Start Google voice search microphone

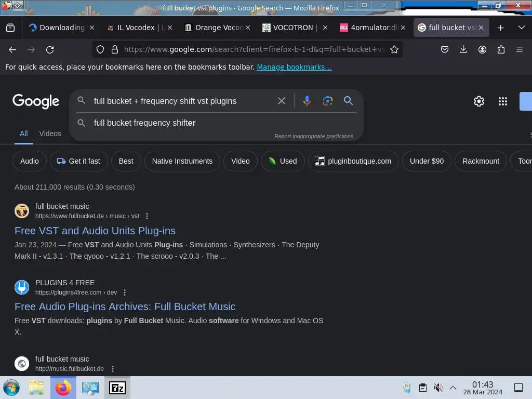[x=307, y=101]
